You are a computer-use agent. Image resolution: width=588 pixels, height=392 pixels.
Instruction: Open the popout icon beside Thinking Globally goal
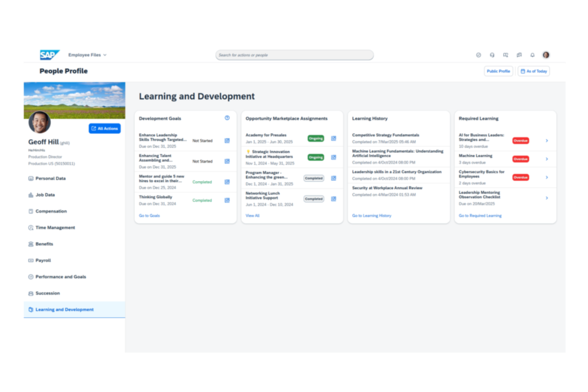[x=227, y=201]
